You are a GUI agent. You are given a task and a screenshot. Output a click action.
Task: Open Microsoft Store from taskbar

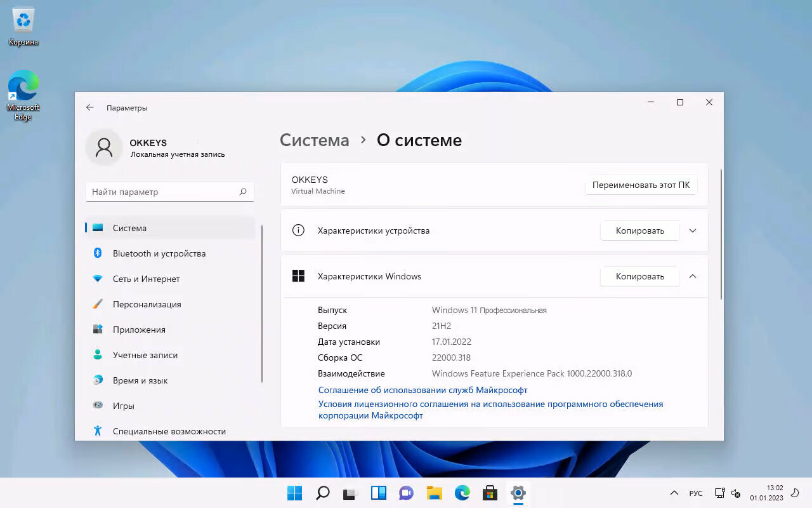click(x=490, y=493)
